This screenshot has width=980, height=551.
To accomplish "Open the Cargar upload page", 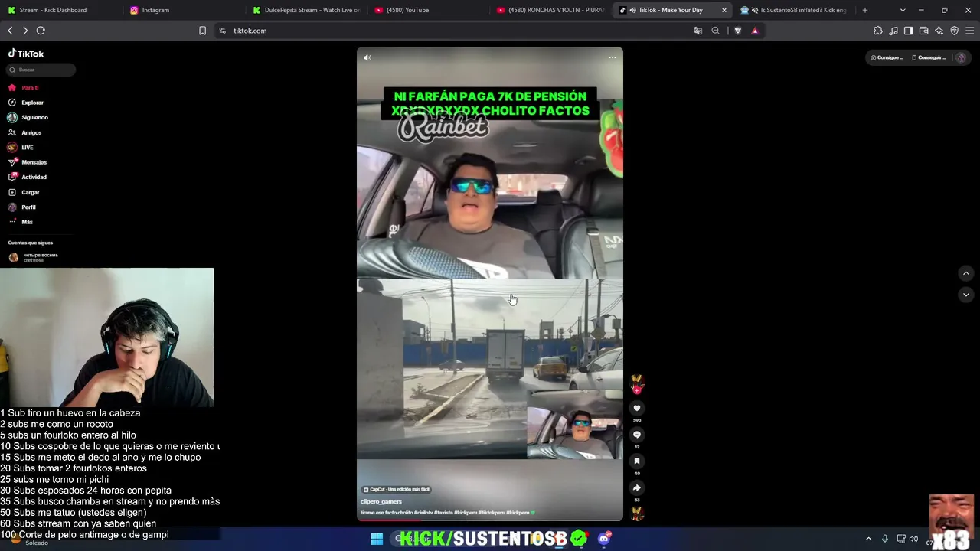I will (23, 192).
